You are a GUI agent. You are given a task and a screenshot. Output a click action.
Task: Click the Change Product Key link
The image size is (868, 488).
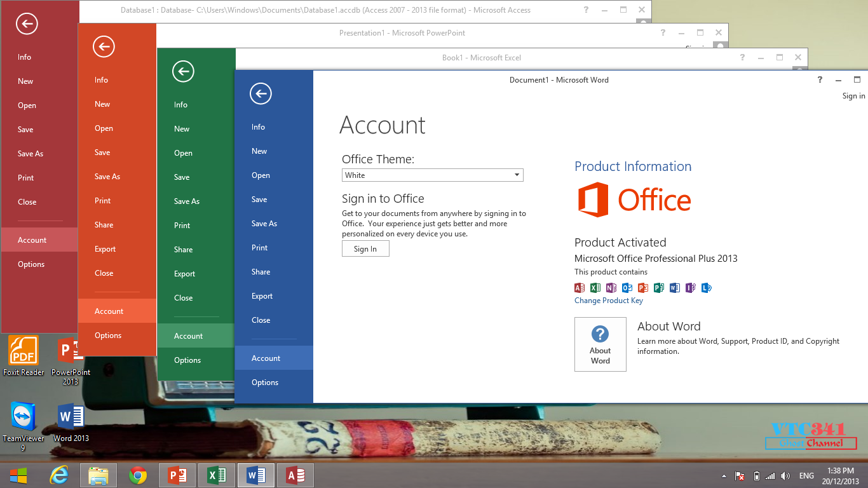[609, 301]
